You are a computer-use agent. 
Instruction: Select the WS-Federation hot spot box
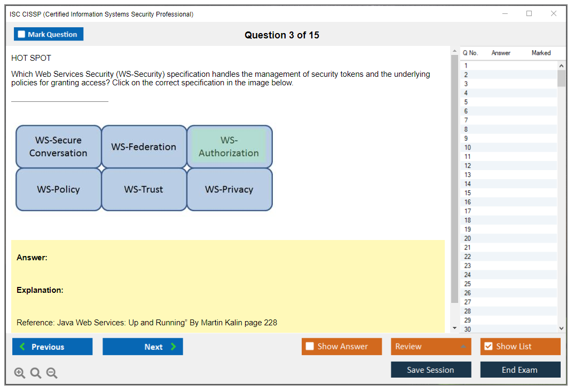click(x=144, y=147)
